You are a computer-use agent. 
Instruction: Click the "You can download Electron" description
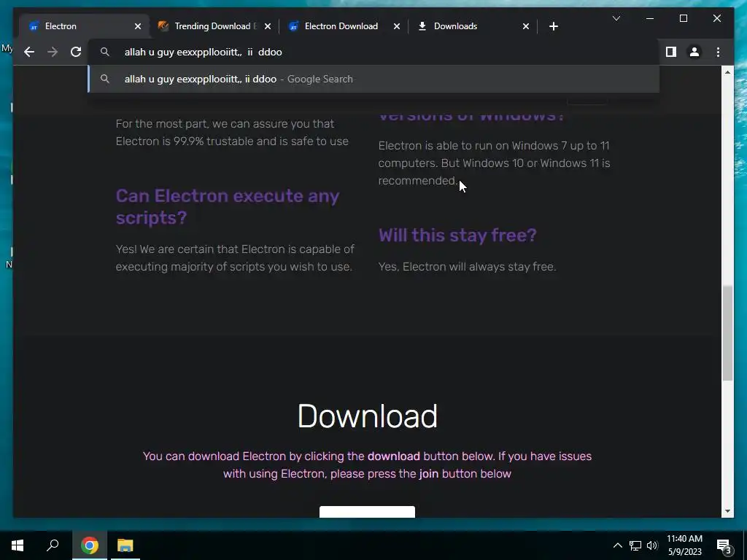[368, 464]
